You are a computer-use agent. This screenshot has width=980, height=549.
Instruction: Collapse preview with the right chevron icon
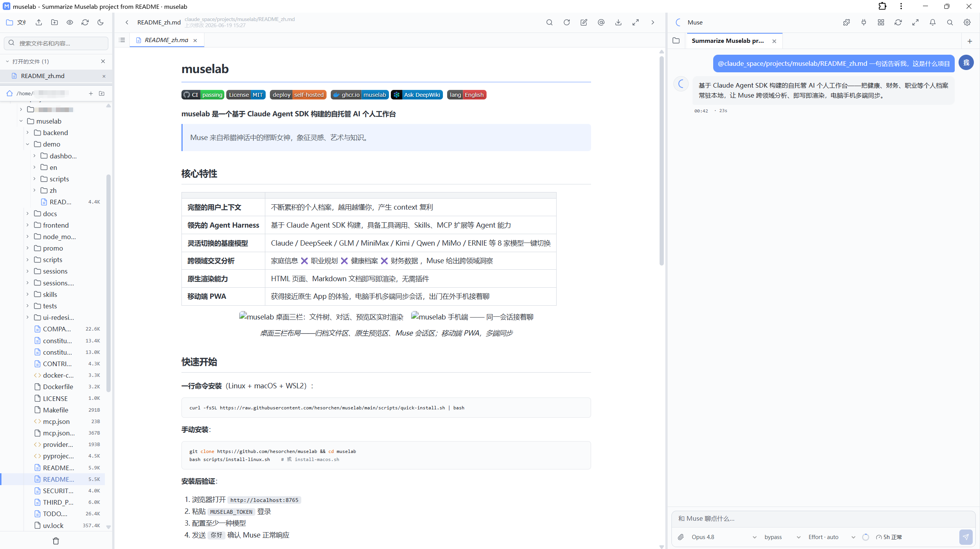click(x=653, y=22)
